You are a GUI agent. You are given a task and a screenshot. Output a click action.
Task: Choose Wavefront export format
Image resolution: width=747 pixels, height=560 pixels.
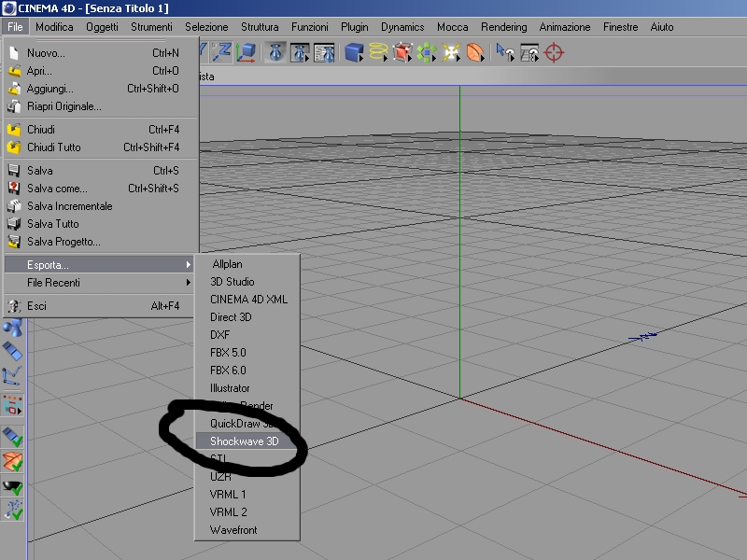247,529
